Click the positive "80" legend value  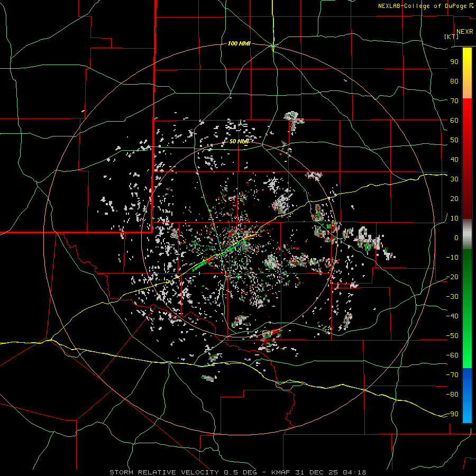point(454,81)
